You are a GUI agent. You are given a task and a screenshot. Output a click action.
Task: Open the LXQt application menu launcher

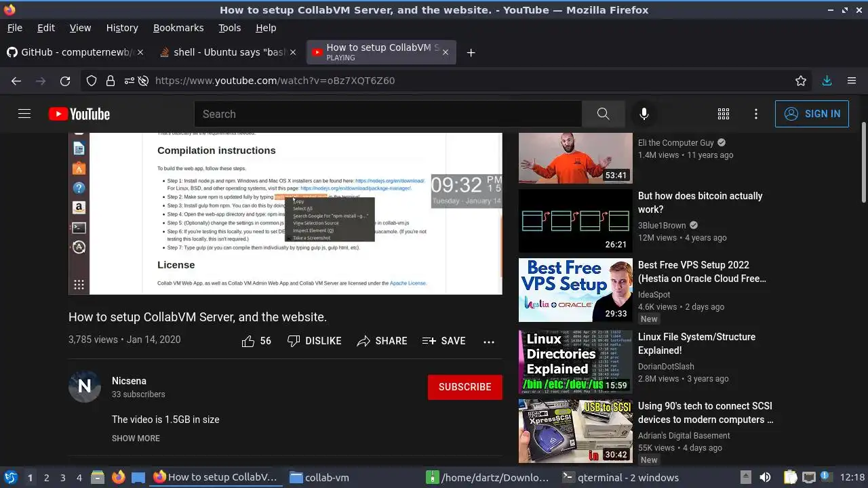10,477
